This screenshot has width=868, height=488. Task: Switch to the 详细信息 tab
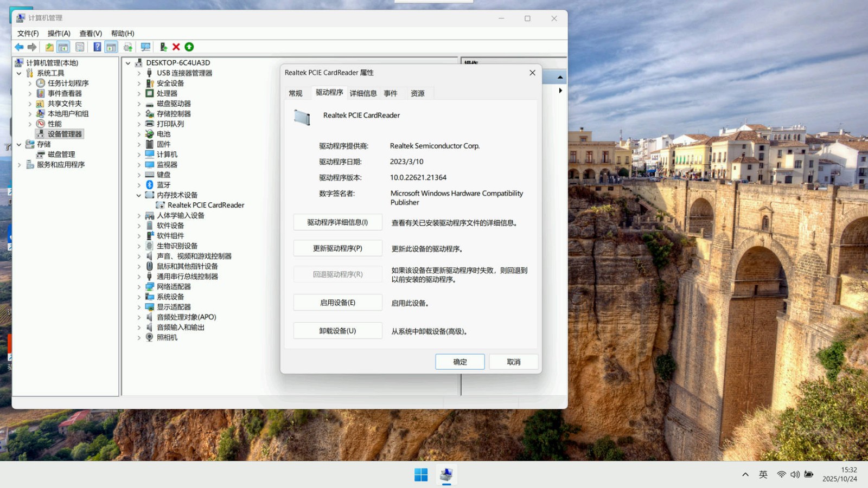(x=363, y=93)
